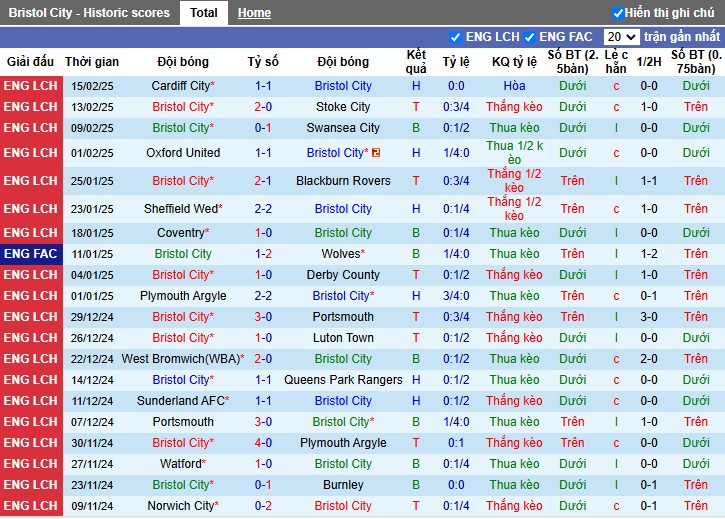The image size is (725, 519).
Task: Click the date 30/11/24
Action: click(92, 443)
